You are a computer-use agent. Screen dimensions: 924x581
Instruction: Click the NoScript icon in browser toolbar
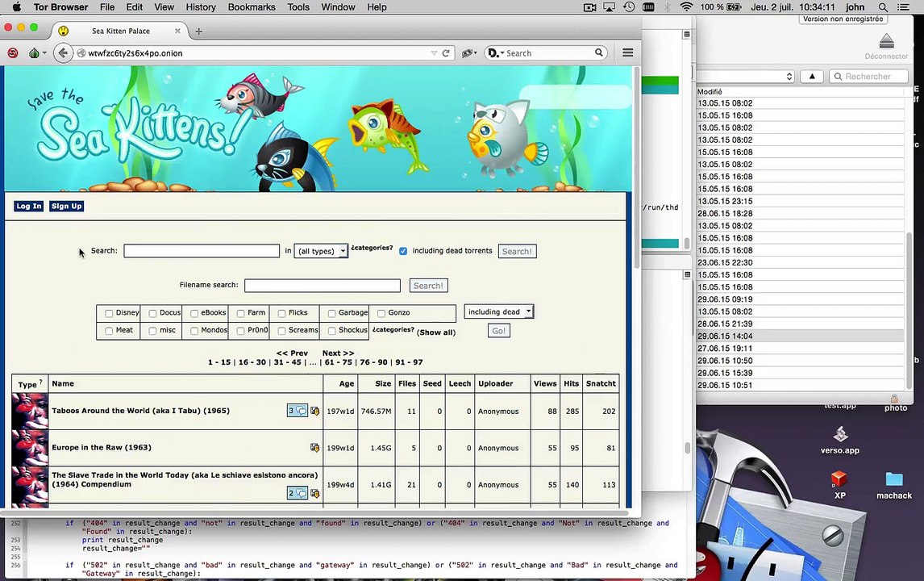12,53
